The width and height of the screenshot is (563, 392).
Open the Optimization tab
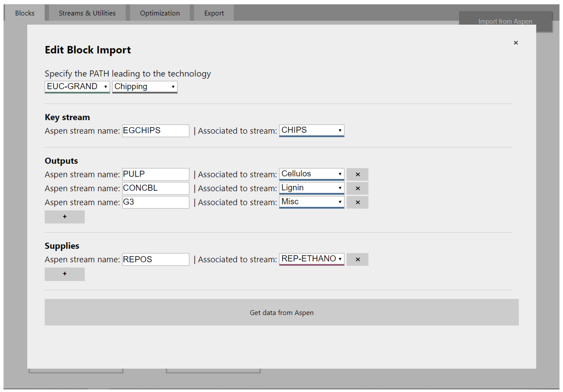pos(160,13)
